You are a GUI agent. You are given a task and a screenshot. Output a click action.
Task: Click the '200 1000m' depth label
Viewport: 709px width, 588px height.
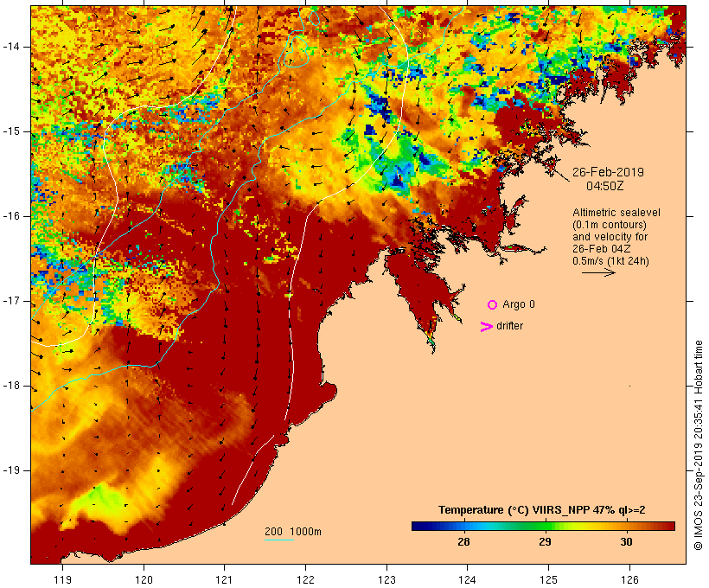[293, 532]
